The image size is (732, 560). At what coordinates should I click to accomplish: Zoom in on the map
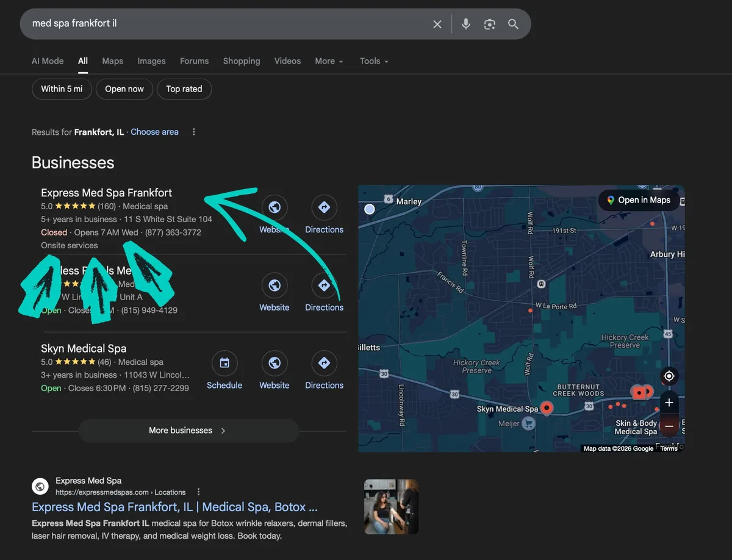[669, 403]
